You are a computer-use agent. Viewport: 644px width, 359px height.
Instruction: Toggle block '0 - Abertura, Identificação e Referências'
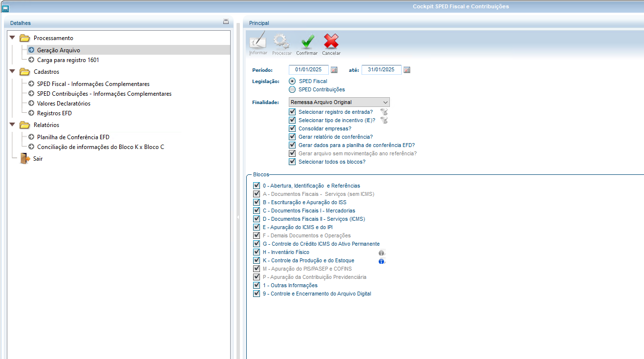click(257, 186)
